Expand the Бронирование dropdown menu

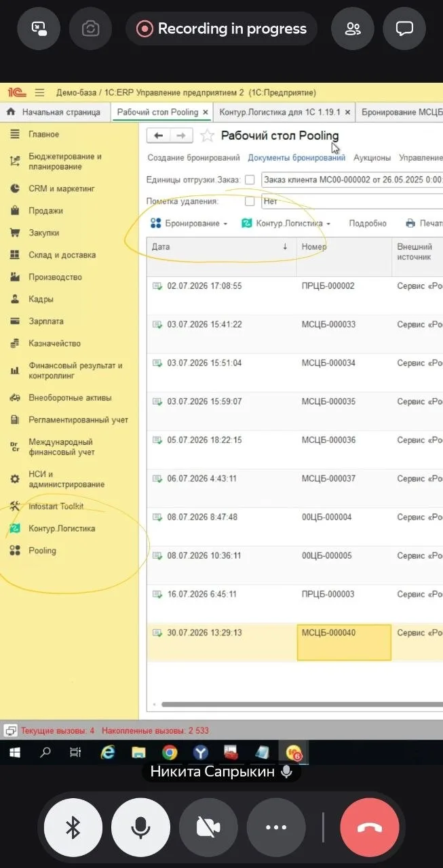pos(189,223)
